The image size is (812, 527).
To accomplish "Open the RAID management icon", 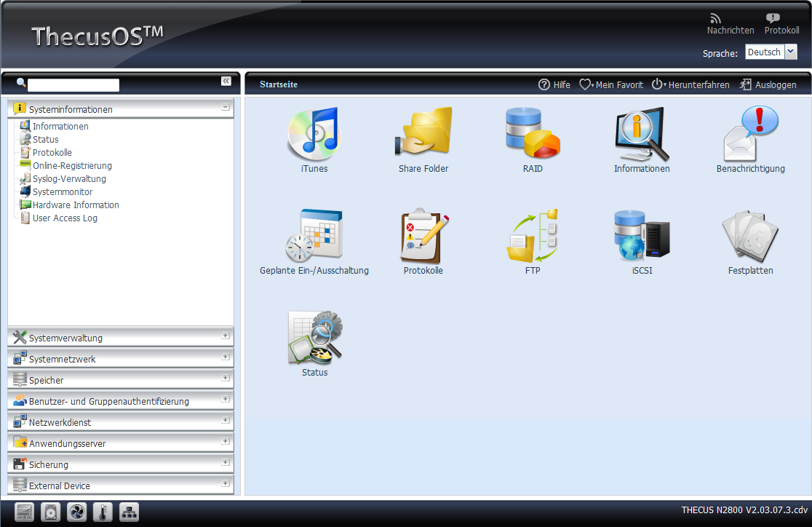I will (533, 132).
